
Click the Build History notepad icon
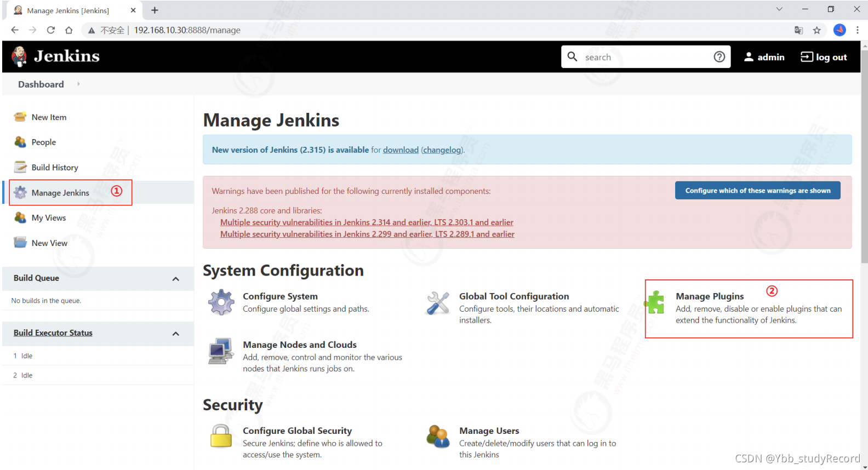(20, 167)
